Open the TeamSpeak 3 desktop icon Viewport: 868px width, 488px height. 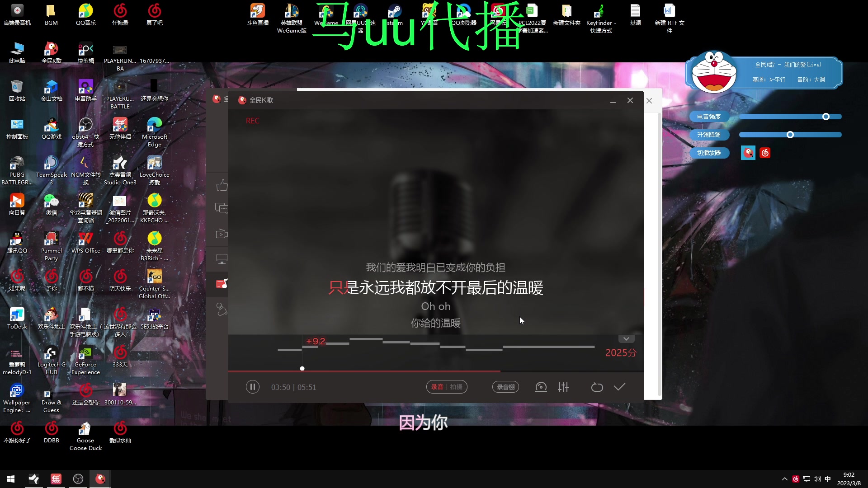[x=51, y=170]
